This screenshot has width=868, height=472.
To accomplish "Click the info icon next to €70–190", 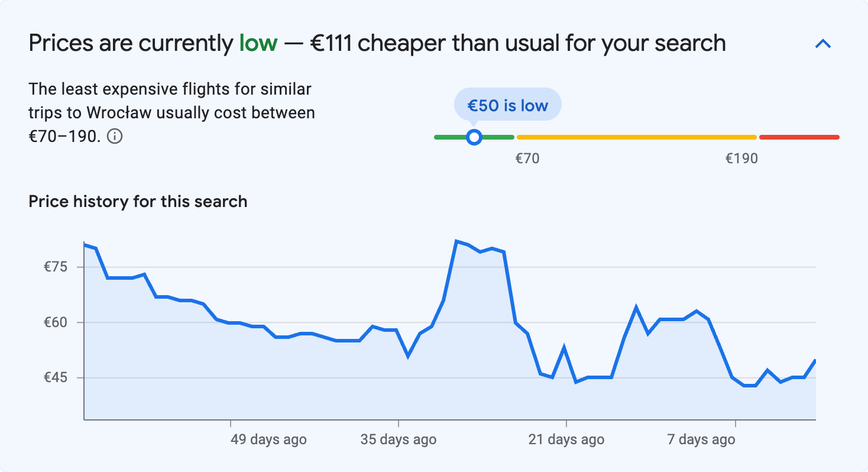I will (116, 136).
